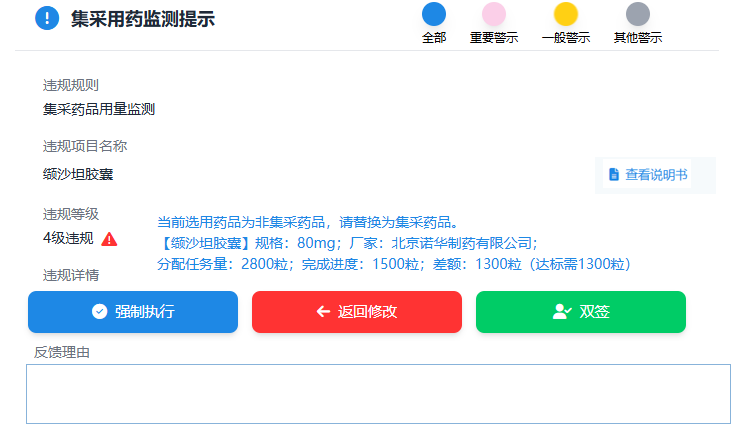Click red warning triangle next to 4级违规
Viewport: 751px width, 432px height.
coord(110,239)
